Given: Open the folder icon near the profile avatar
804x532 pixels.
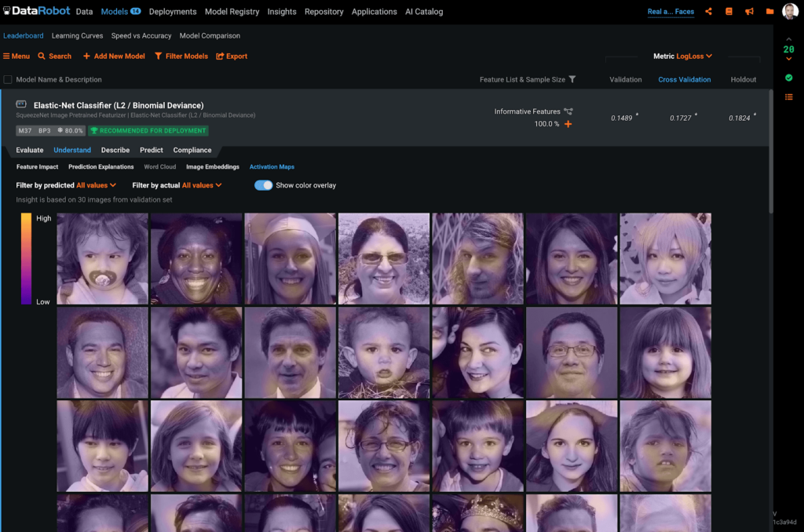Looking at the screenshot, I should tap(769, 11).
